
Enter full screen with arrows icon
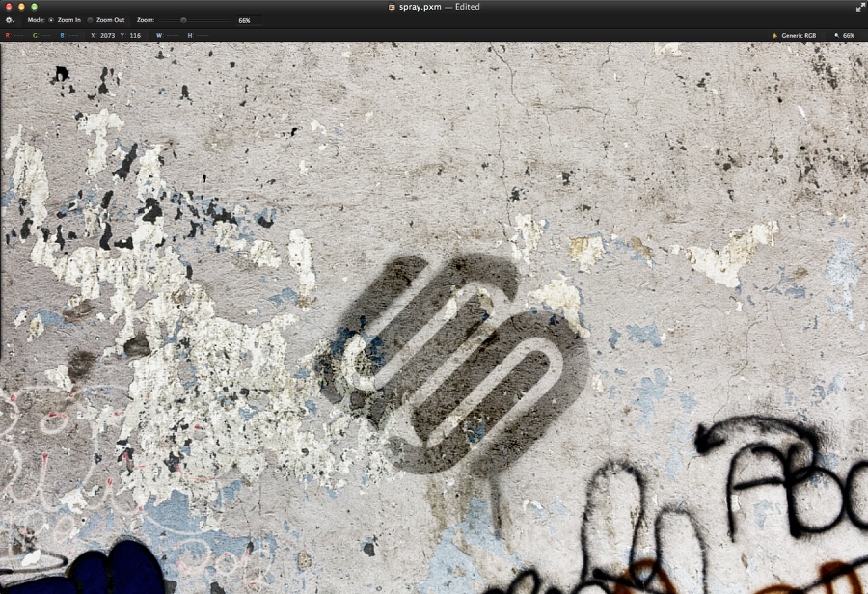tap(859, 7)
